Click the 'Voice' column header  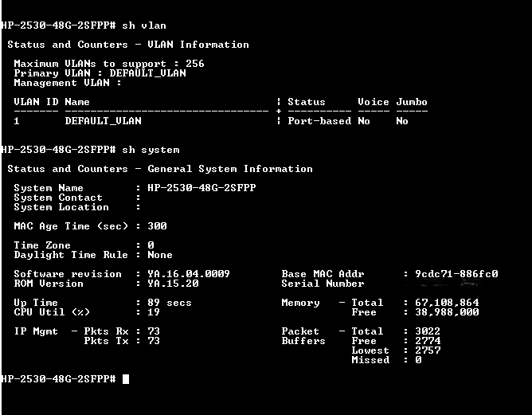point(374,102)
